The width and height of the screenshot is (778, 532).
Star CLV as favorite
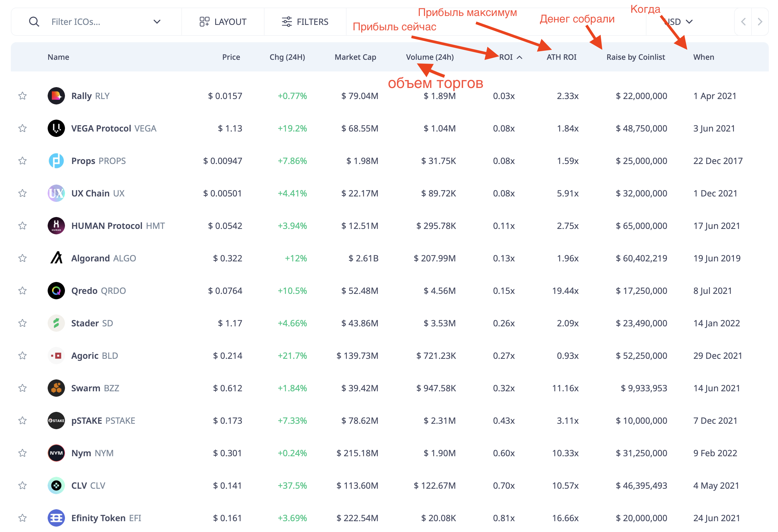pos(22,485)
